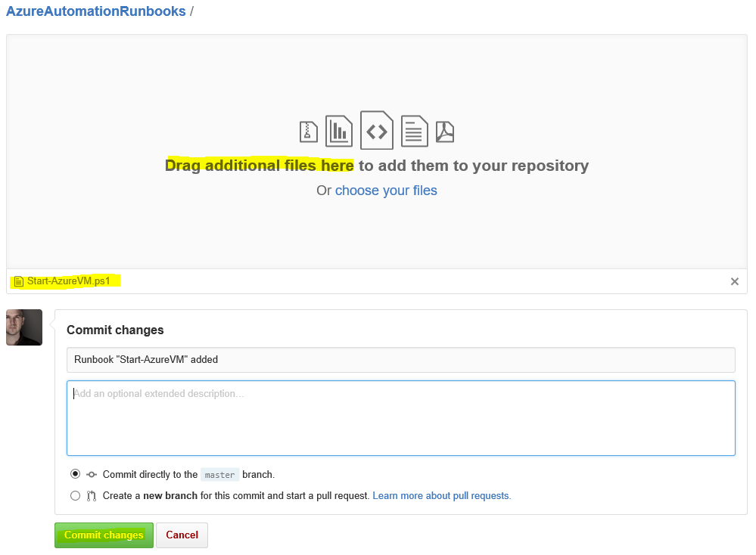
Task: Select Commit directly to the master branch
Action: (75, 474)
